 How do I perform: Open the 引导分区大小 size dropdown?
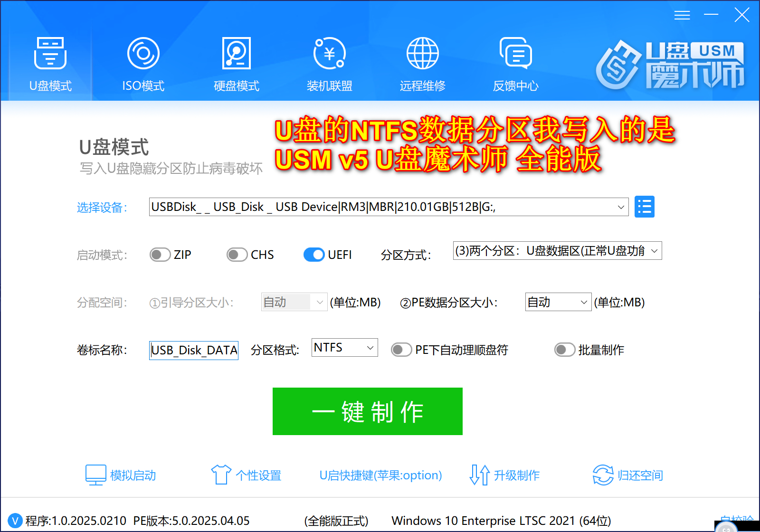tap(294, 302)
